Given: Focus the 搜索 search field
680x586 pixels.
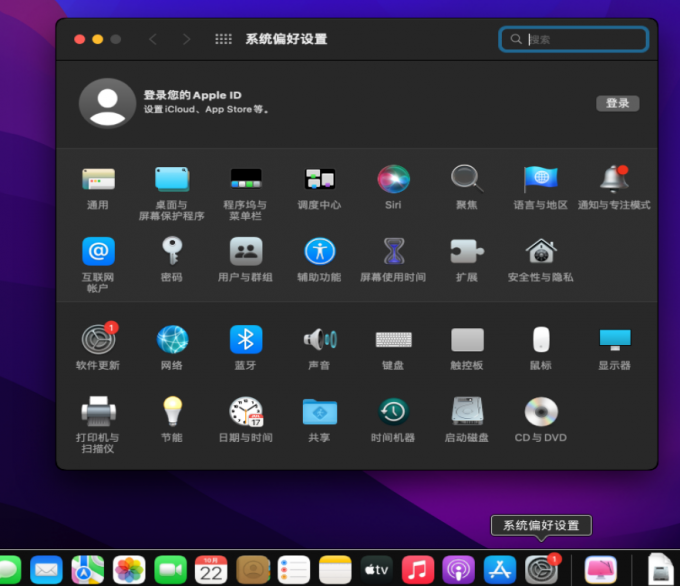Looking at the screenshot, I should tap(573, 39).
